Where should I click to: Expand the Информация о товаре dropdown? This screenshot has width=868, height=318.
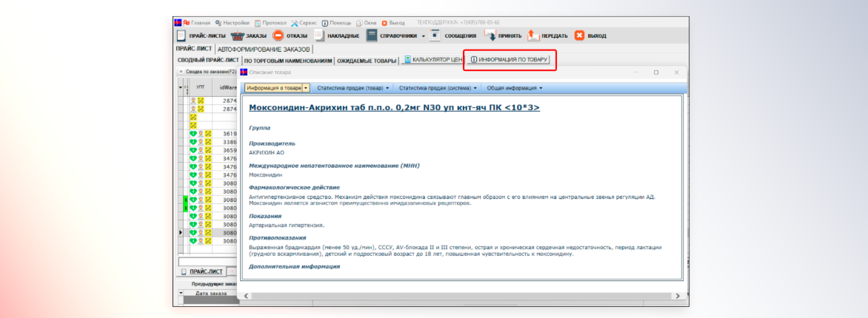point(306,88)
